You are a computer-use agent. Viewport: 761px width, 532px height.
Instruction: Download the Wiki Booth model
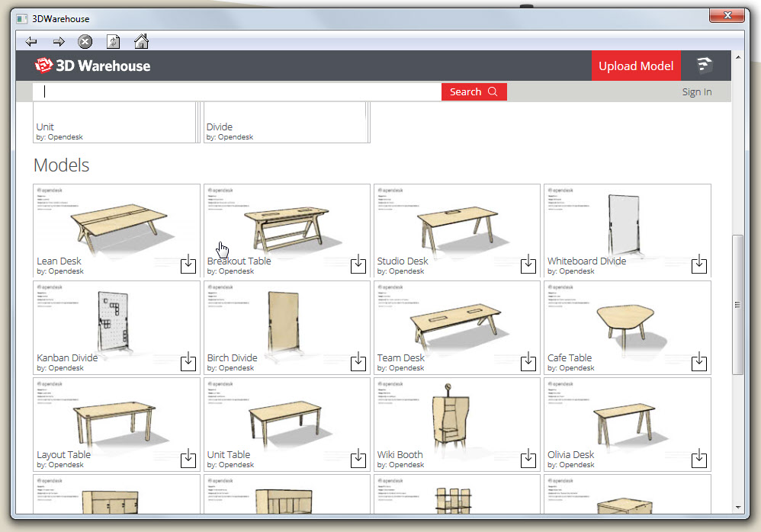click(x=528, y=458)
